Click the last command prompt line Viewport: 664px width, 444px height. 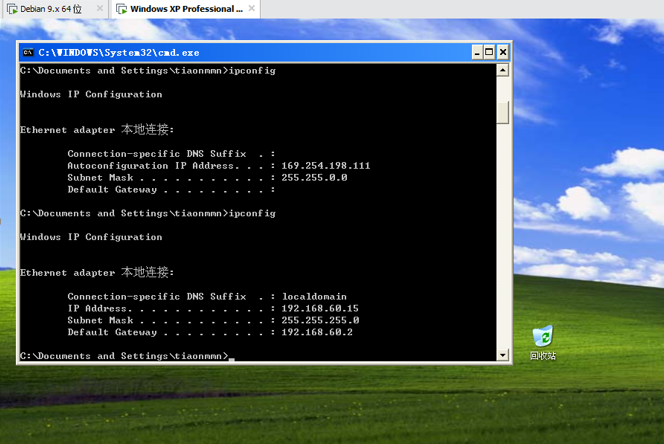pyautogui.click(x=127, y=356)
